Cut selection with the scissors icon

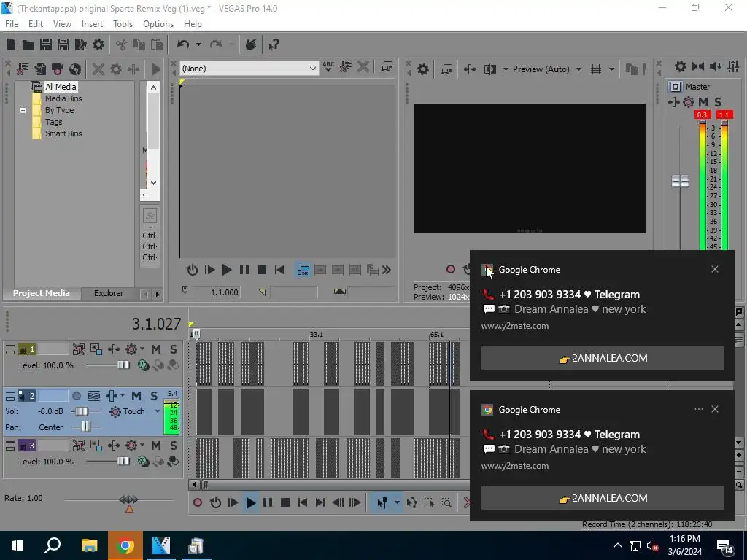122,44
